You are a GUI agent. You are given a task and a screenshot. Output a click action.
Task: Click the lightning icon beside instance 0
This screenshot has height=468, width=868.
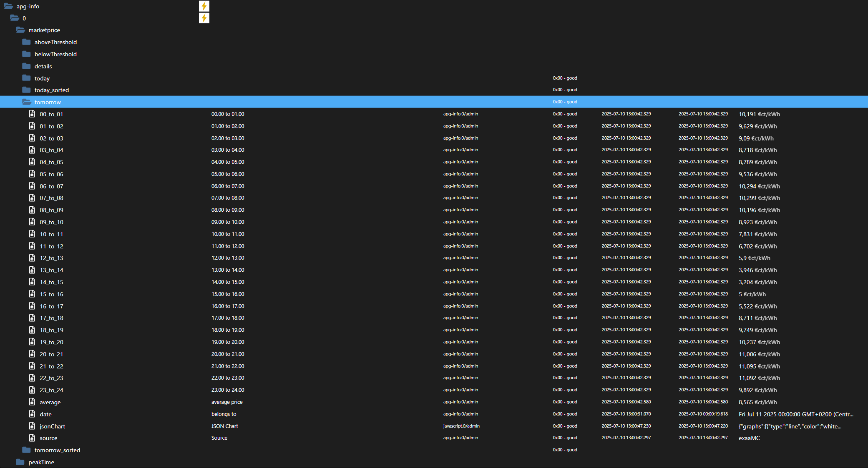[204, 18]
